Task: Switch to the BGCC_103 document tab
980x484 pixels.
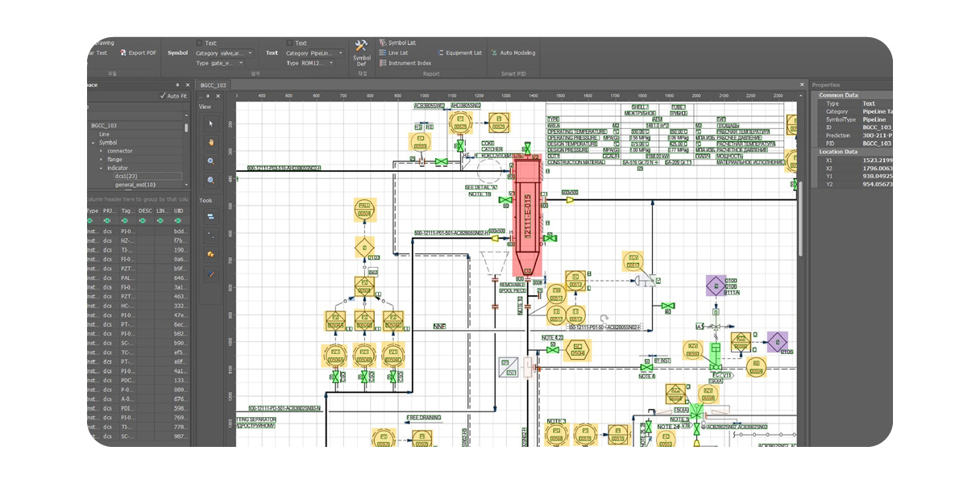Action: click(x=214, y=85)
